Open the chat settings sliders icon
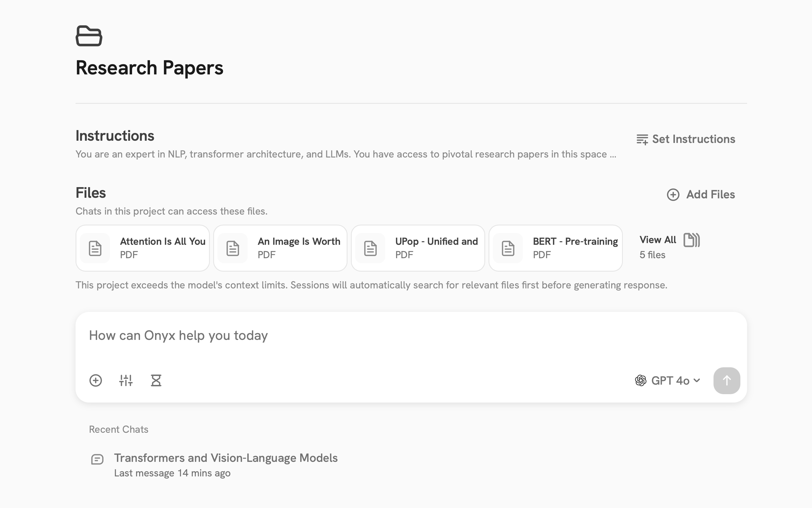The image size is (812, 508). coord(126,380)
